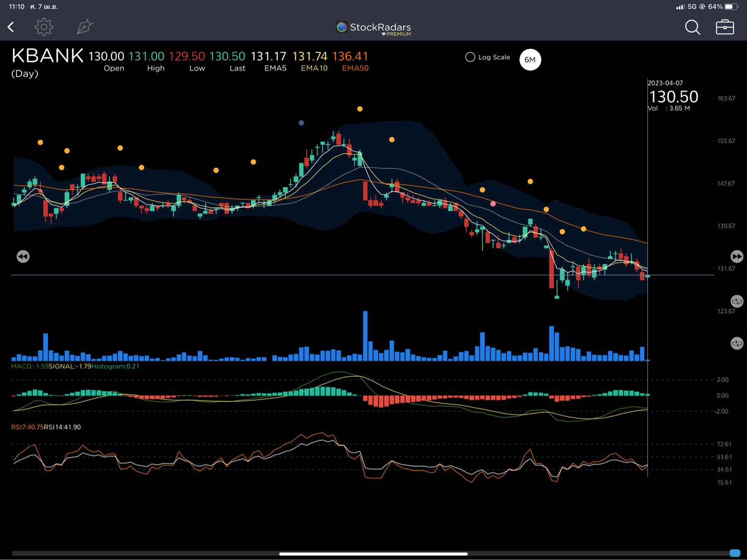Select the pen drawing tool

[85, 27]
